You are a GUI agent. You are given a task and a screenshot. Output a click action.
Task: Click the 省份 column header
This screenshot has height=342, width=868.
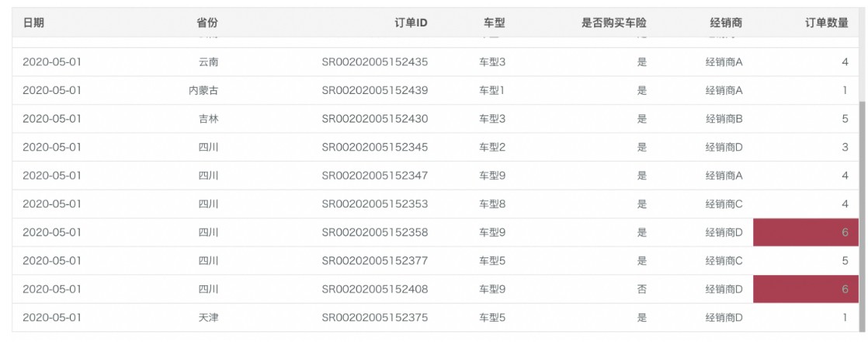click(207, 23)
